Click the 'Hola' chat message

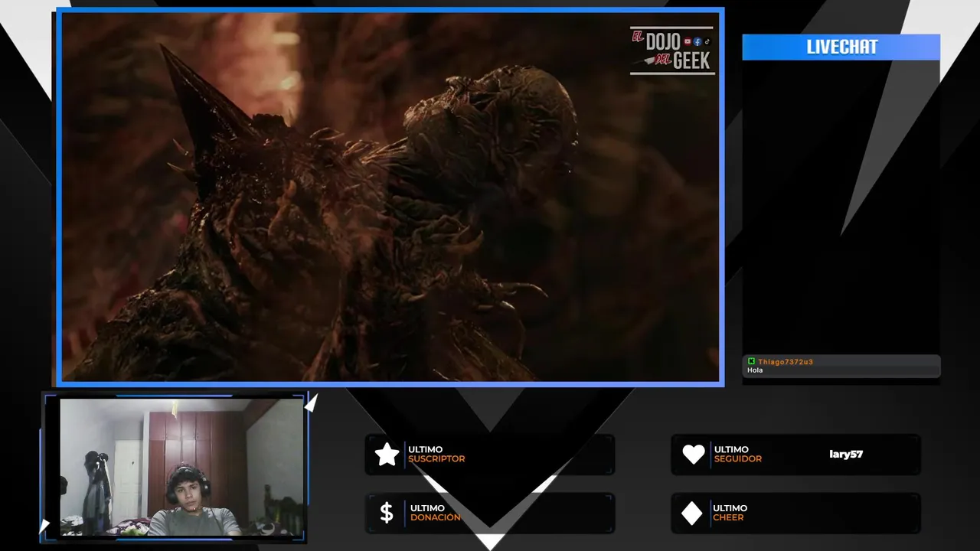coord(755,370)
